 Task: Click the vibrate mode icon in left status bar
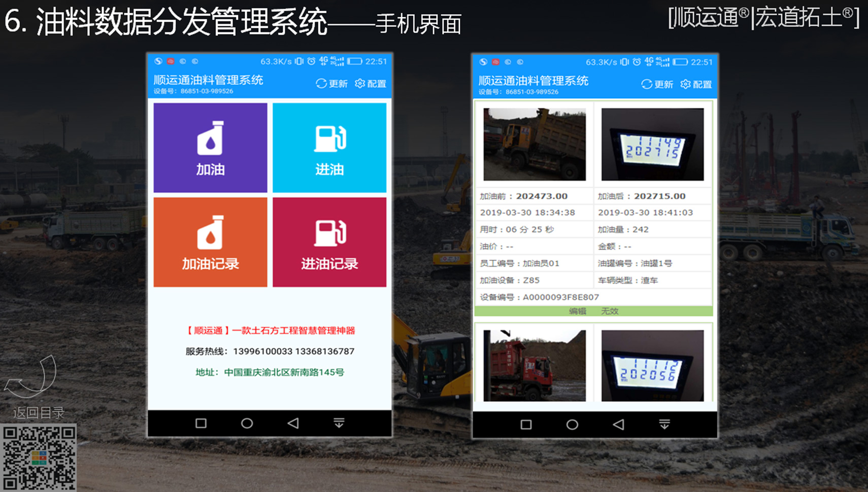[x=299, y=61]
